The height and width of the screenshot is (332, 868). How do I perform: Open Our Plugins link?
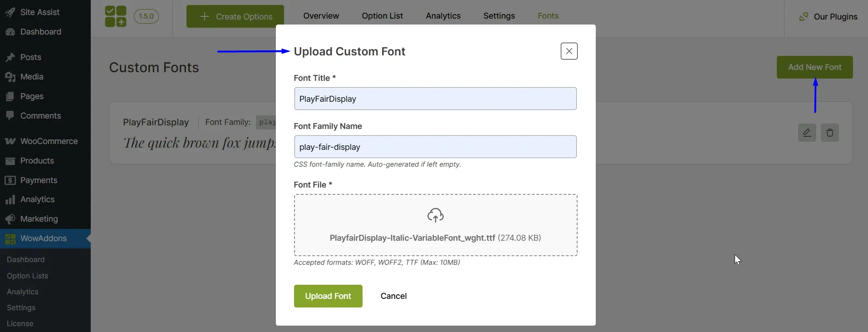pos(828,17)
